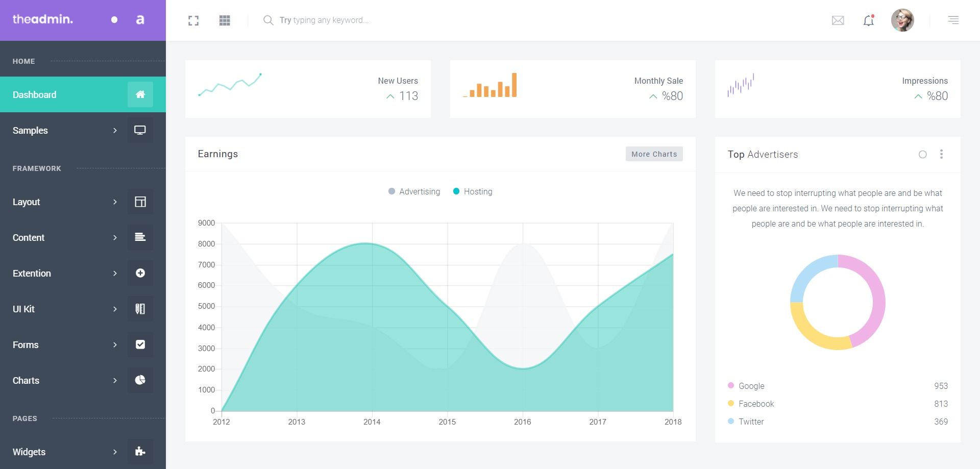Click the theadmin. logo link

coord(43,19)
